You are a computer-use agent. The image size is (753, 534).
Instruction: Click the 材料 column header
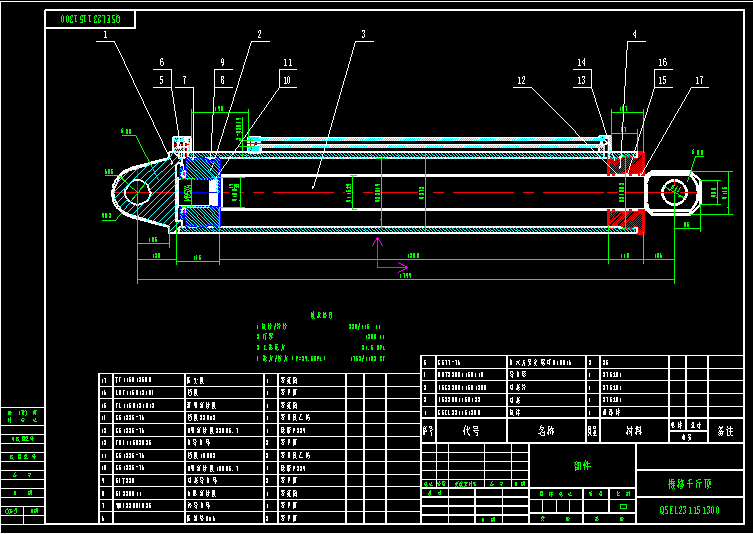tap(634, 431)
